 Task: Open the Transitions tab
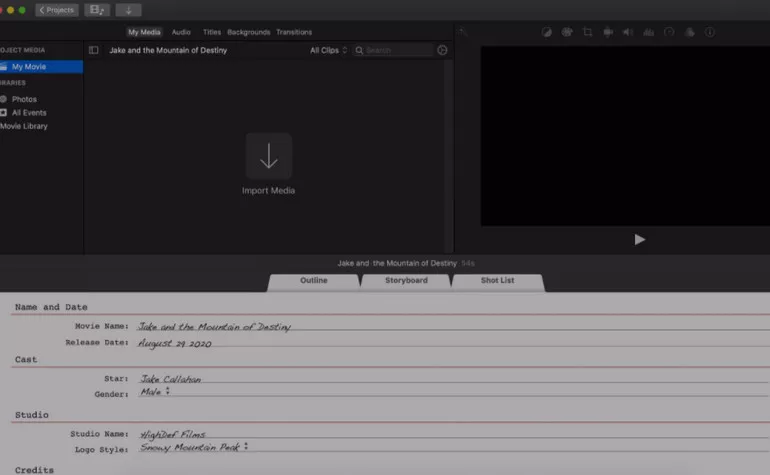pos(294,32)
